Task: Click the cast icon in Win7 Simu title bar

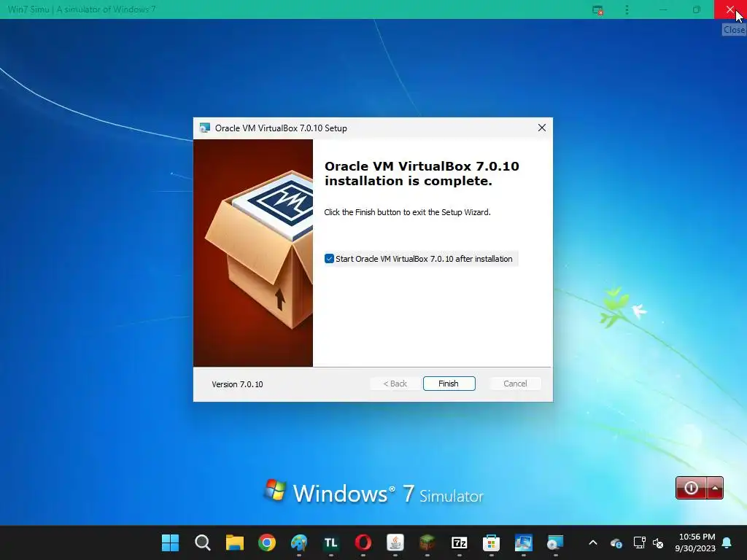Action: 597,9
